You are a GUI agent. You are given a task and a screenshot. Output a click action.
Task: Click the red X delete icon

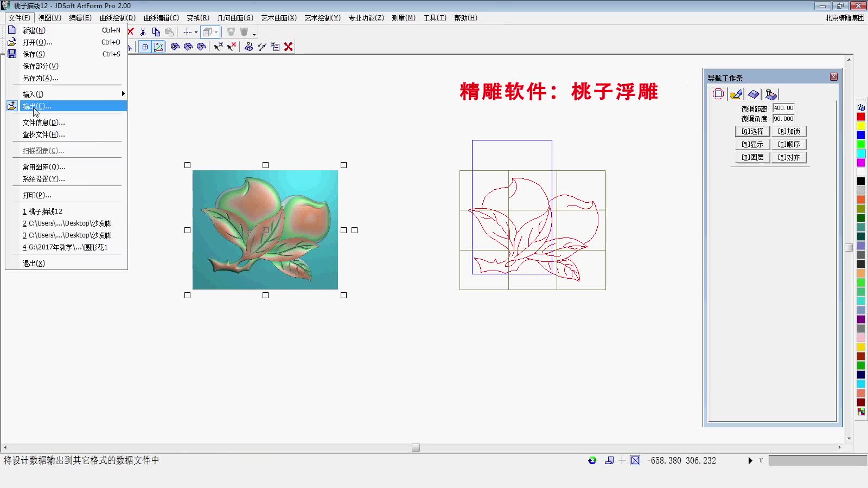[x=288, y=47]
